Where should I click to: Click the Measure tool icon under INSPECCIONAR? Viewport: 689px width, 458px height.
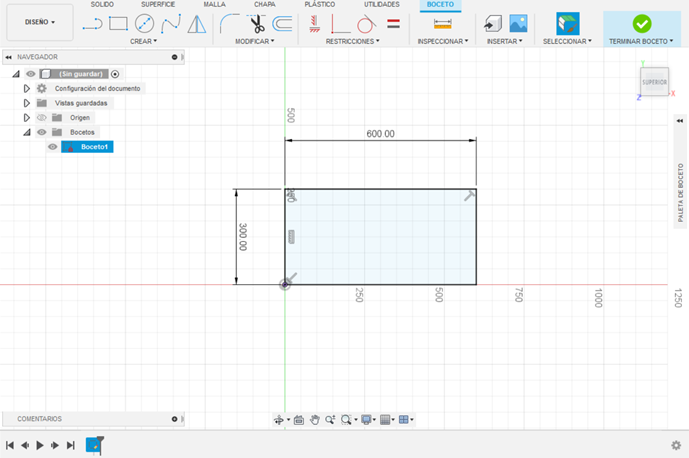[442, 24]
